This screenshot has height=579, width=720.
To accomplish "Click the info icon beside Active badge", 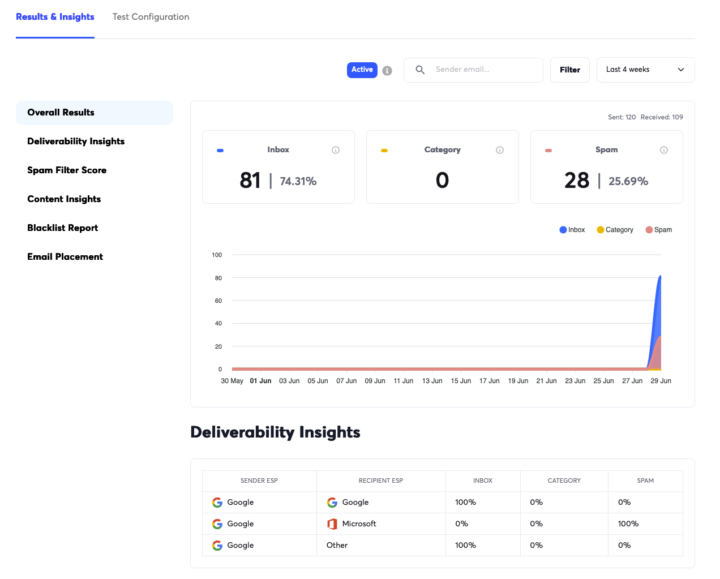I will click(x=387, y=70).
